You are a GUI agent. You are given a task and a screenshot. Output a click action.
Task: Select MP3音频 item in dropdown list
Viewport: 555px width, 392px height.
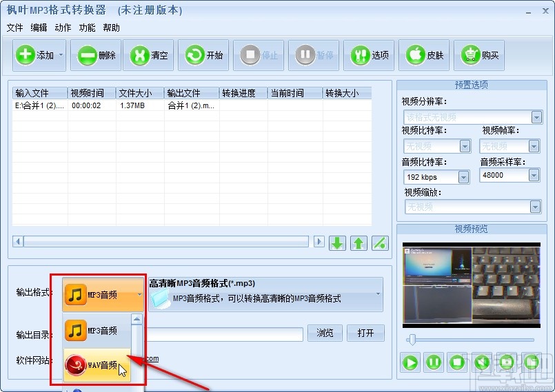[x=97, y=331]
